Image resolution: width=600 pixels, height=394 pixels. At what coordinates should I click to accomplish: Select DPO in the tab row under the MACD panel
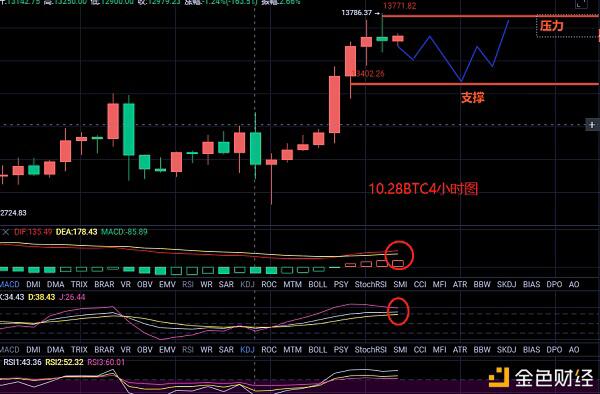click(x=554, y=284)
